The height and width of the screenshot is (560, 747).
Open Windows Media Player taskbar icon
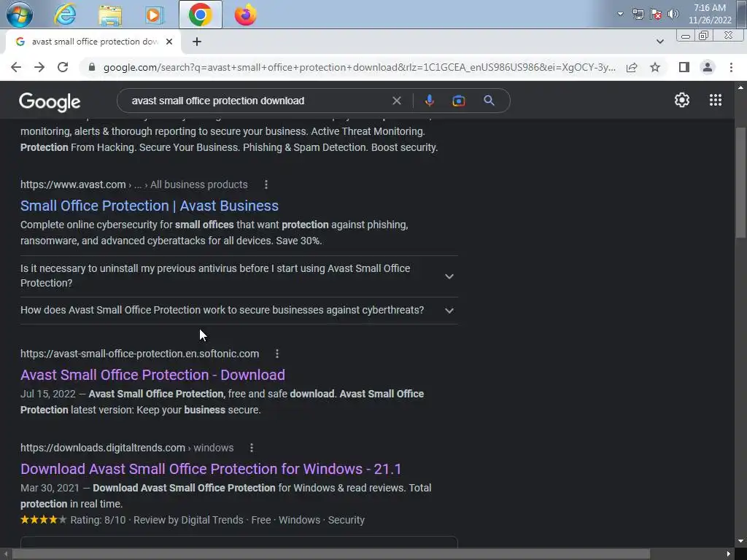(x=154, y=15)
